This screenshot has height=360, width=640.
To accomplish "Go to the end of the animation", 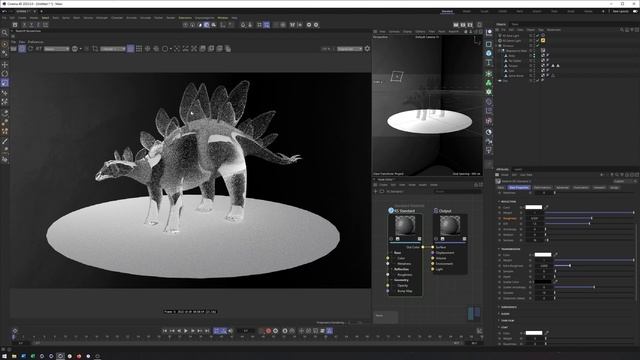I will (207, 331).
